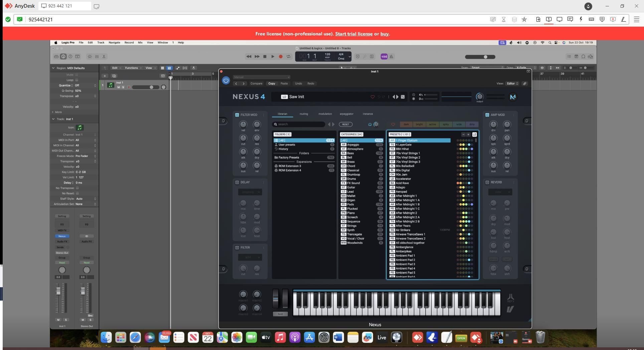Open the arpeggiator tab
Viewport: 644px width, 350px height.
(346, 114)
